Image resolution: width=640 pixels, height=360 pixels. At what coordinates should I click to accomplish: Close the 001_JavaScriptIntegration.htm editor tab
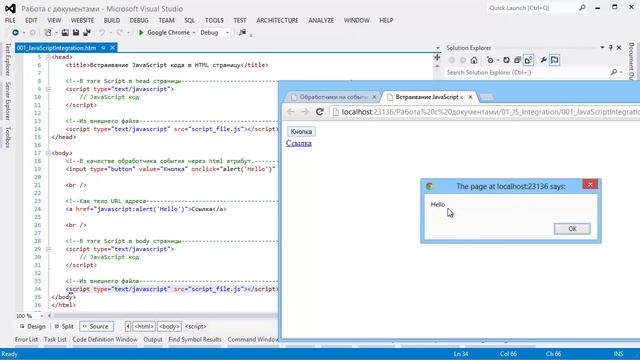[x=113, y=48]
